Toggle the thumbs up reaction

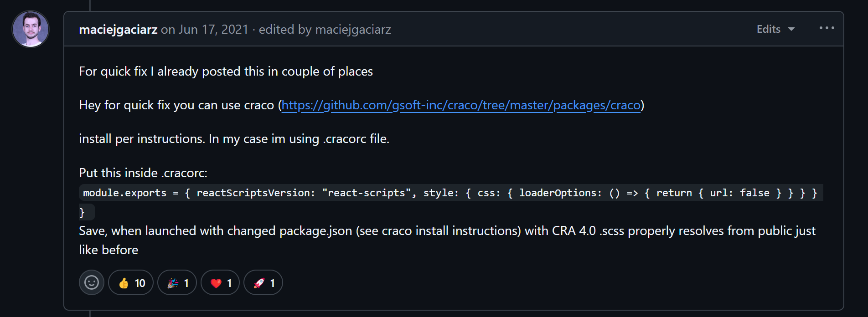(x=131, y=282)
